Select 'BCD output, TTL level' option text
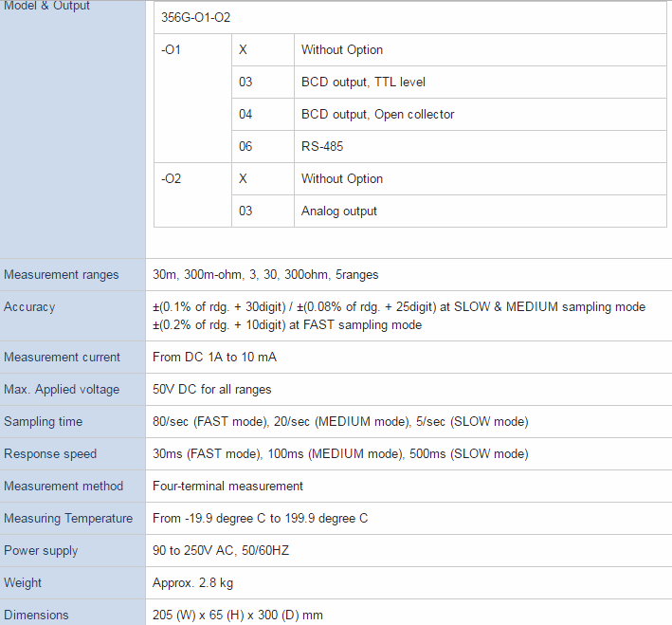Image resolution: width=672 pixels, height=625 pixels. pyautogui.click(x=363, y=83)
